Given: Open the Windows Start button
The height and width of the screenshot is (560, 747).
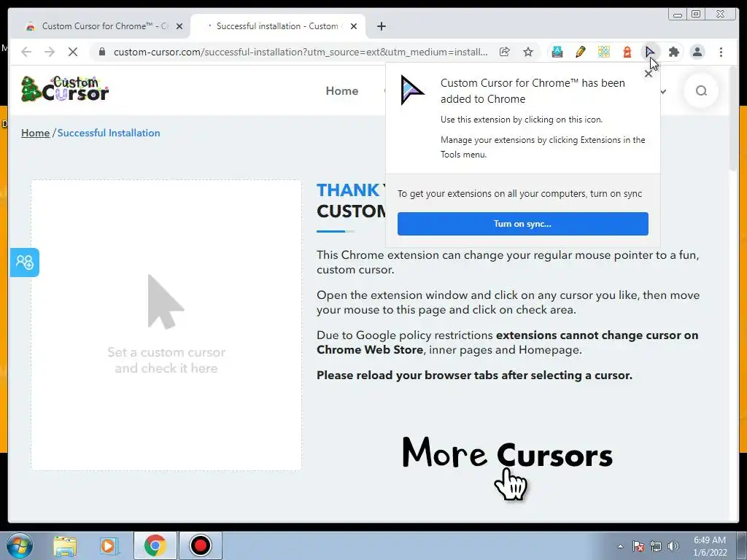Looking at the screenshot, I should [20, 545].
